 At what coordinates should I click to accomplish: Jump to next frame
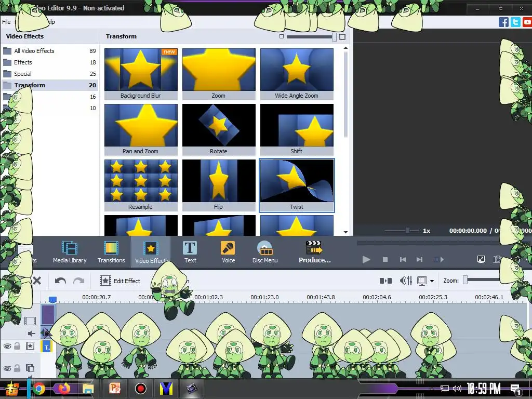pos(420,260)
